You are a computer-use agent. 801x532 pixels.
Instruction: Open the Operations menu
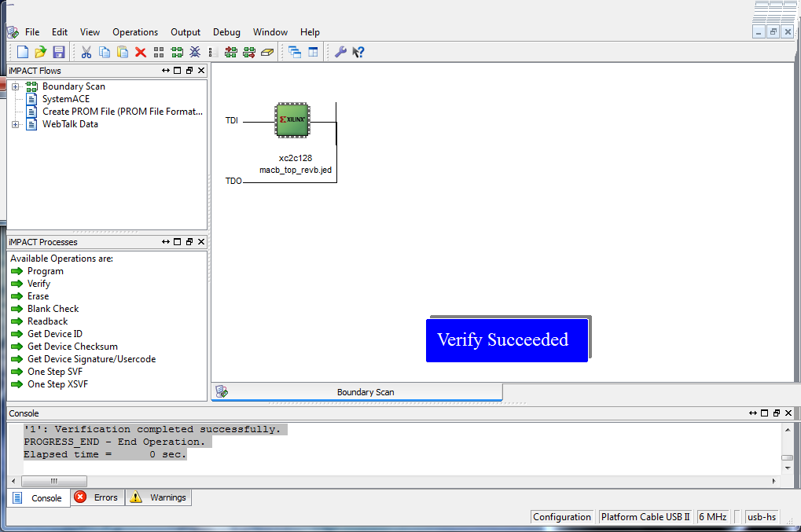click(135, 32)
